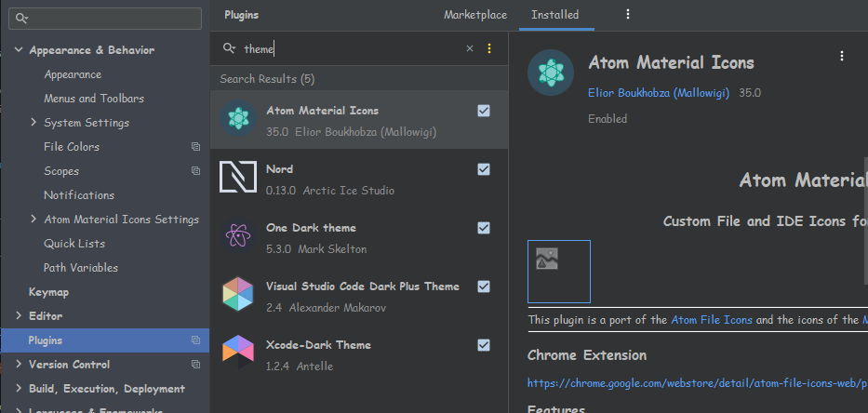Collapse the Appearance & Behavior section
This screenshot has height=413, width=868.
click(19, 50)
